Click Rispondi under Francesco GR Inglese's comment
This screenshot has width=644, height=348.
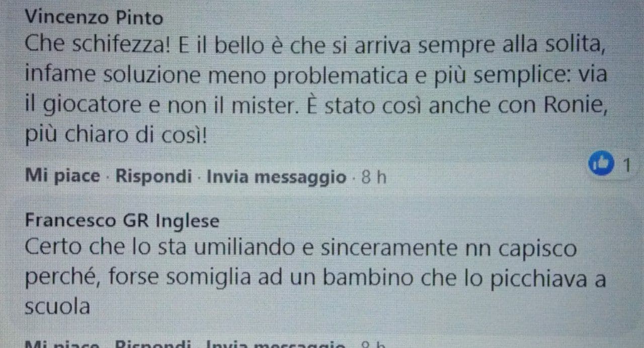[x=154, y=345]
